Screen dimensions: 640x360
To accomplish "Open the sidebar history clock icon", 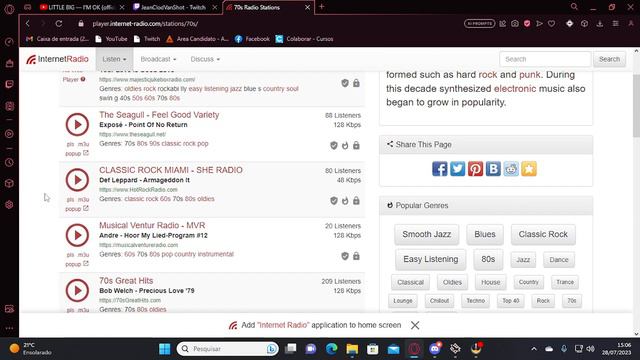I will pos(9,162).
